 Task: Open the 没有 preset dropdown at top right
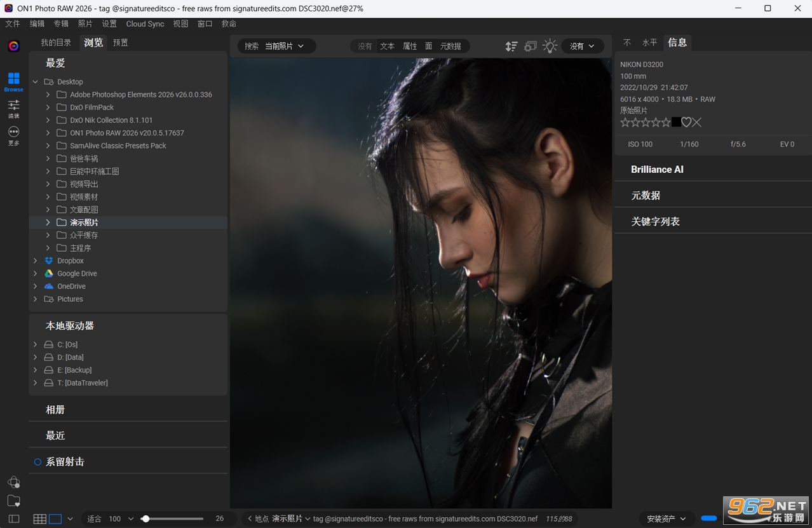pos(582,46)
